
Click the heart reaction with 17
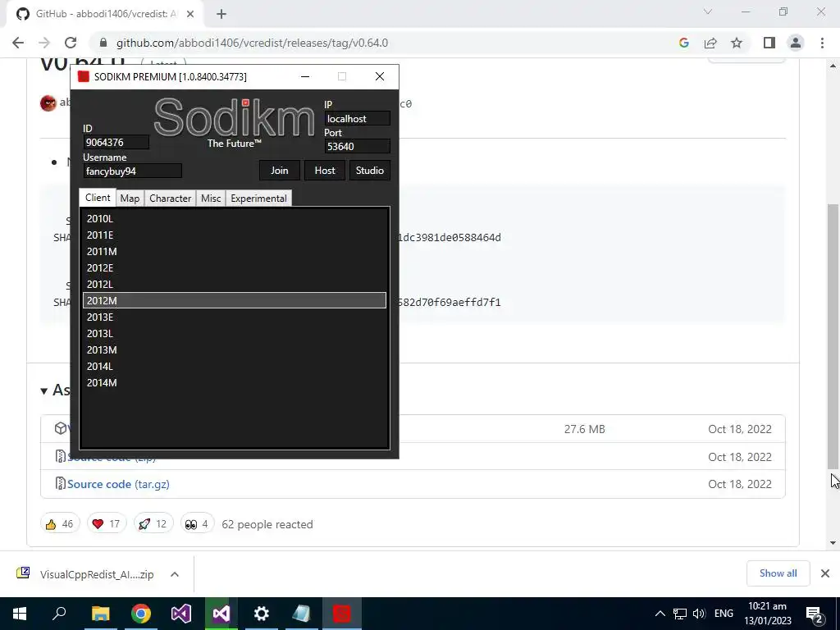[x=107, y=524]
